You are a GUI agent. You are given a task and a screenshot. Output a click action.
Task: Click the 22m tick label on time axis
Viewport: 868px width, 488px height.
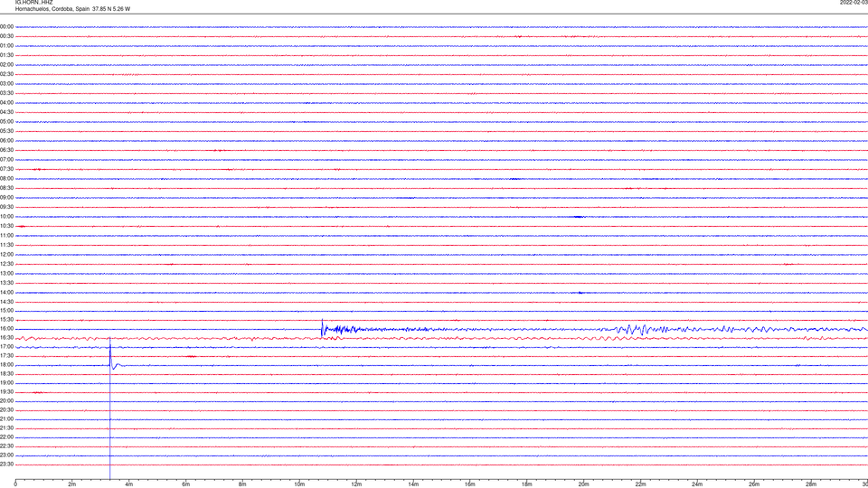(640, 484)
